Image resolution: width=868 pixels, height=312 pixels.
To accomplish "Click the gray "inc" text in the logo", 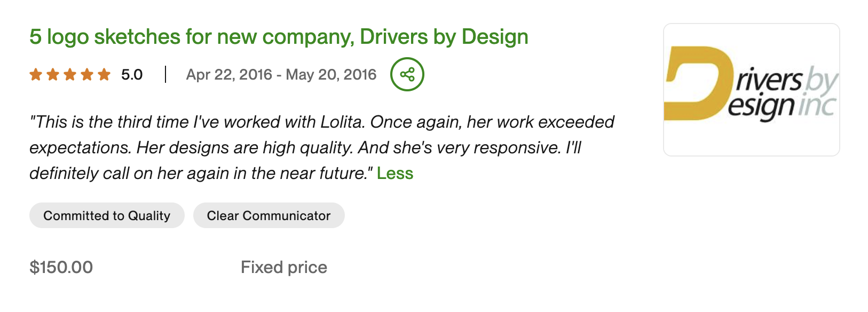I will [816, 106].
